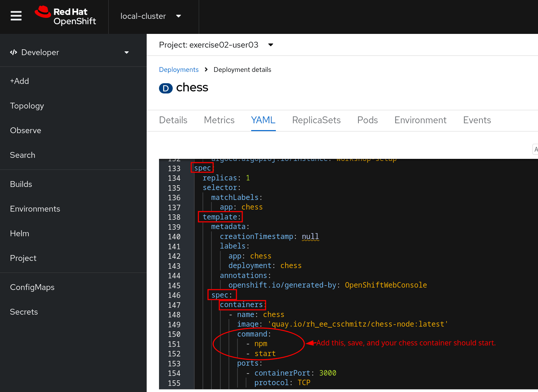The width and height of the screenshot is (538, 392).
Task: Click the 'selector:' line in YAML
Action: 222,188
